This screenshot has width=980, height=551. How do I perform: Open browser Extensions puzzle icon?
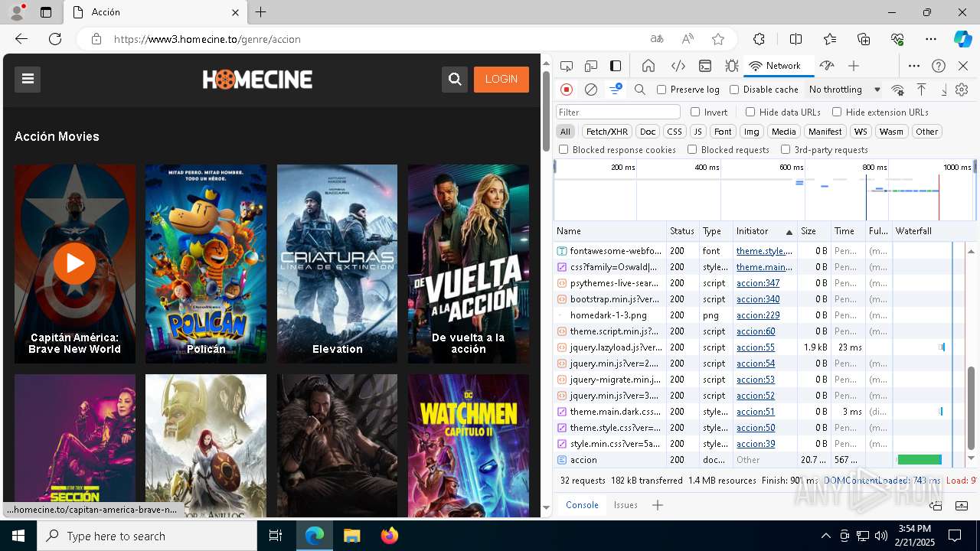[x=759, y=39]
